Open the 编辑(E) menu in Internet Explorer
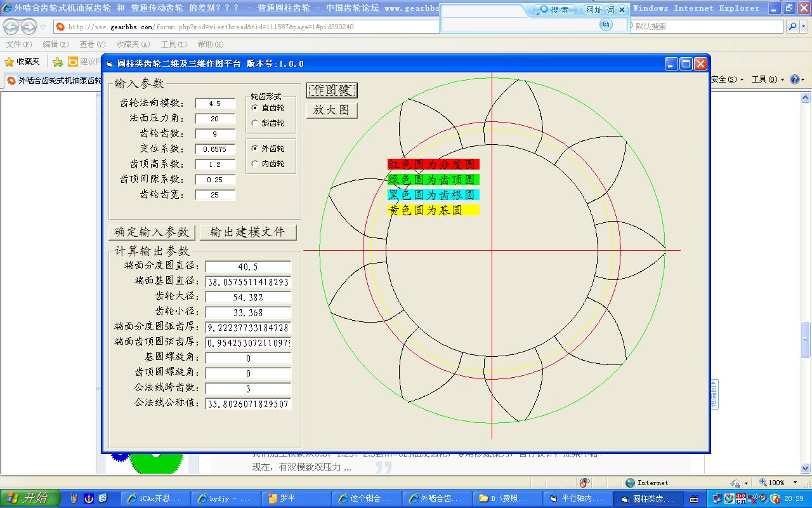812x508 pixels. point(55,44)
